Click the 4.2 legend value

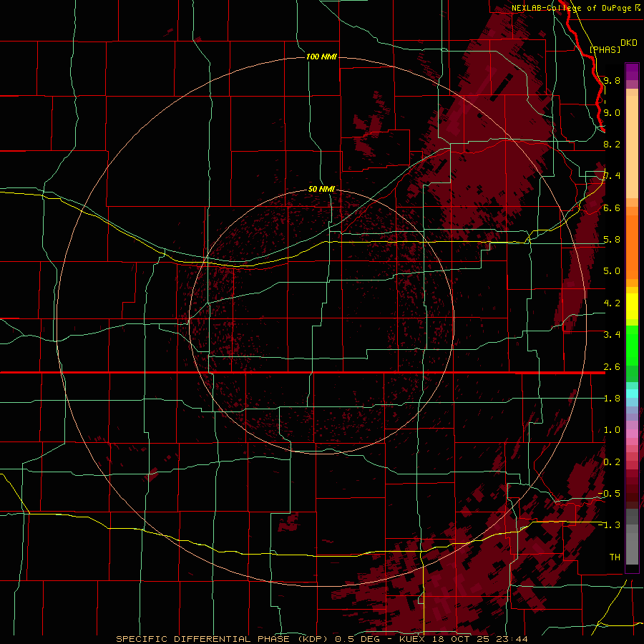(612, 303)
